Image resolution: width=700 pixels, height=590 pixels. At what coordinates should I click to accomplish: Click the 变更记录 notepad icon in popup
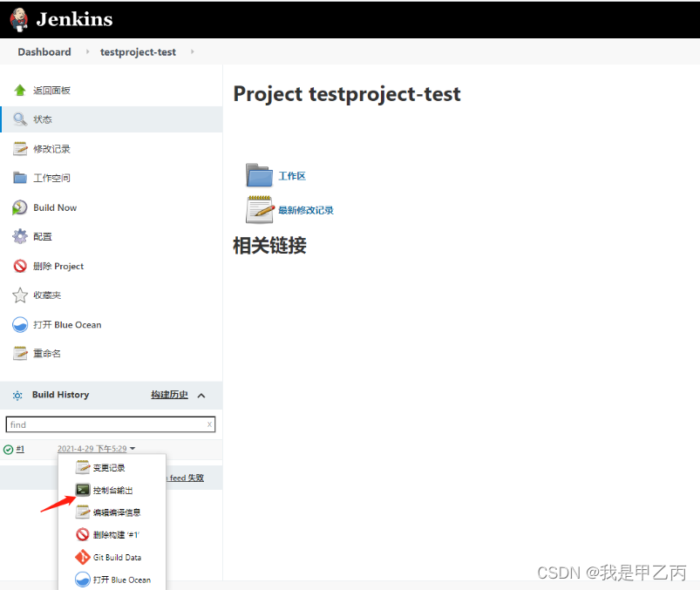point(83,467)
